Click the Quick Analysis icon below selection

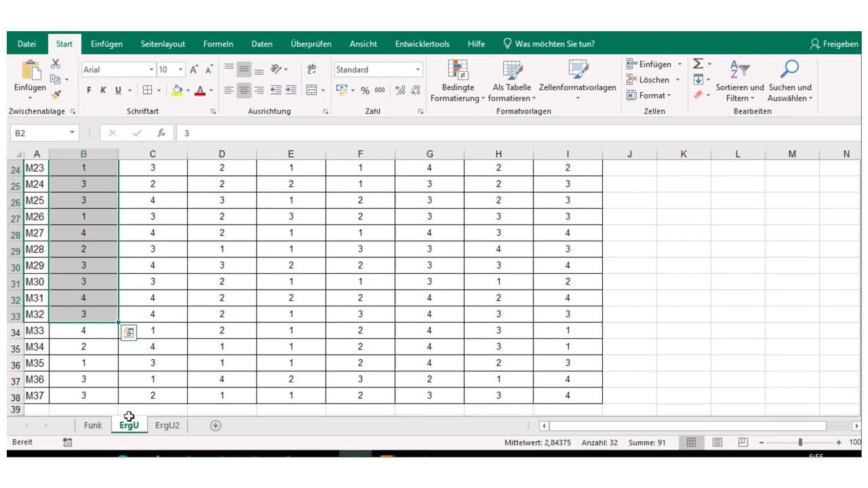[129, 332]
